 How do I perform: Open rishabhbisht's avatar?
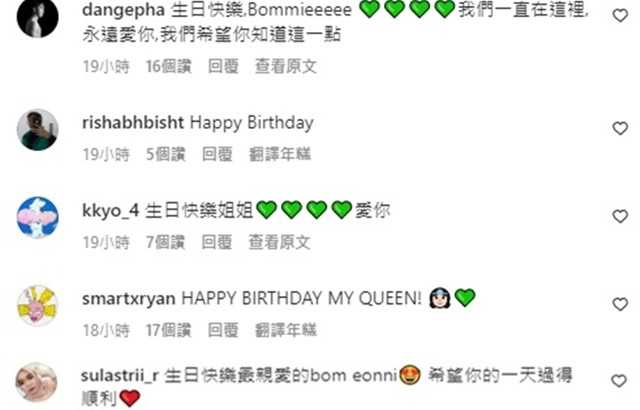[38, 130]
